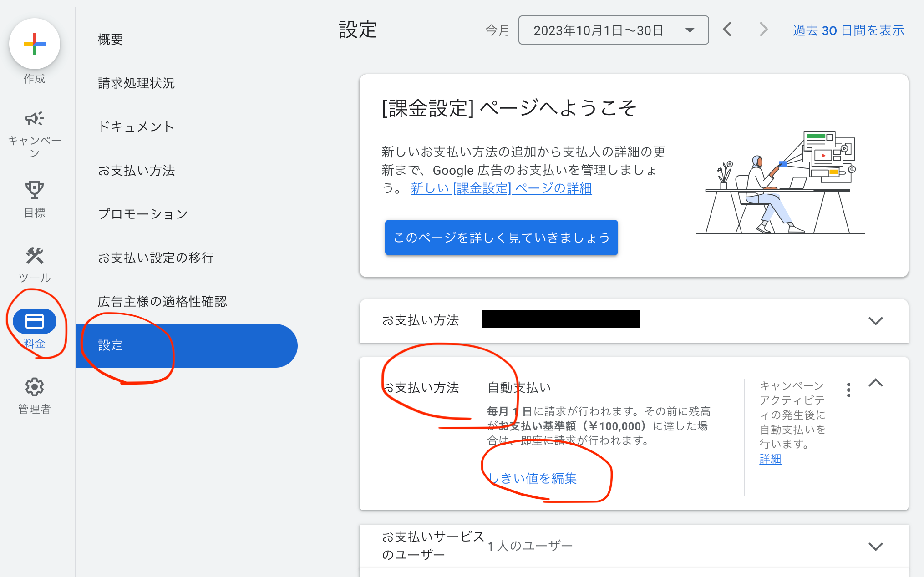Go to previous date period arrow
924x577 pixels.
728,30
